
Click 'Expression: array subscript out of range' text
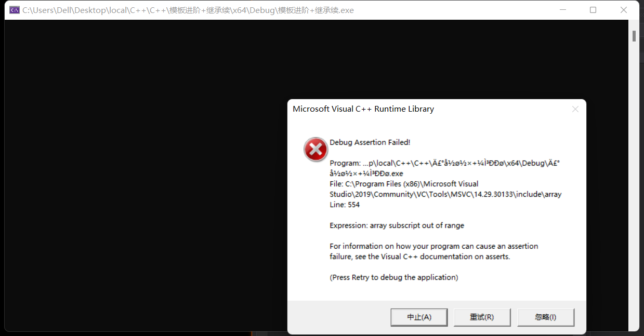coord(397,225)
